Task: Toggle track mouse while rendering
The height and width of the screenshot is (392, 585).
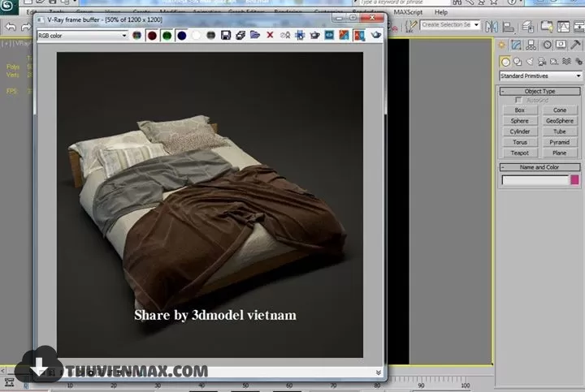Action: [300, 36]
